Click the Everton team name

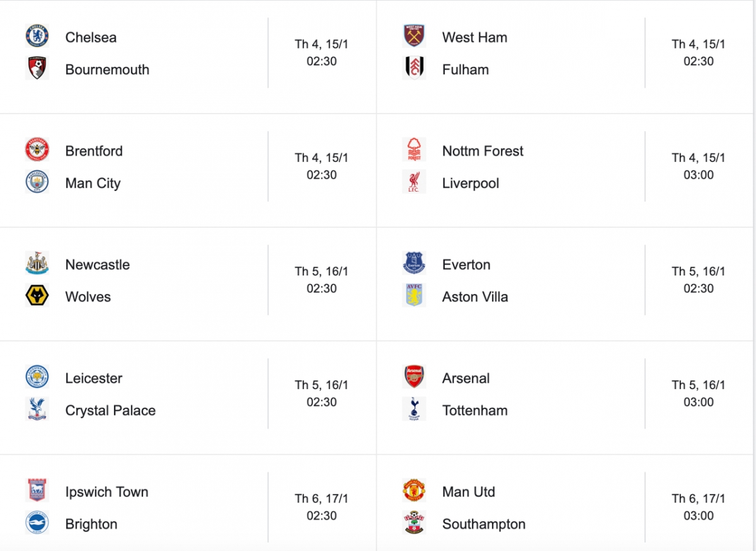(466, 265)
